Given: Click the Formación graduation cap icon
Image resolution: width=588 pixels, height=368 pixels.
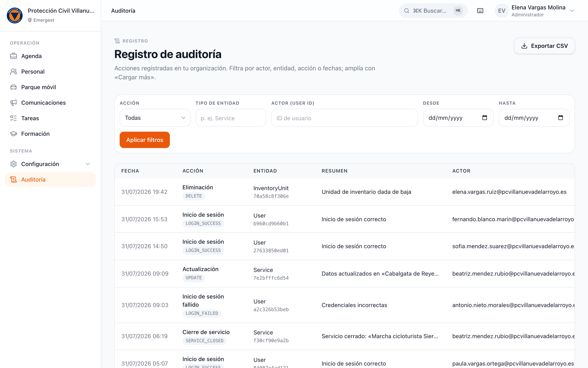Looking at the screenshot, I should (x=14, y=134).
